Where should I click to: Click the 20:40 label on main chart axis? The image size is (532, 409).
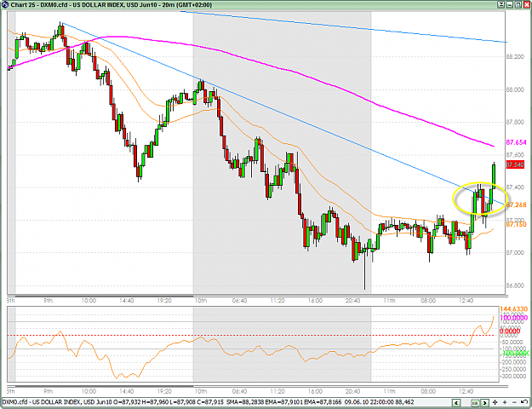click(353, 301)
